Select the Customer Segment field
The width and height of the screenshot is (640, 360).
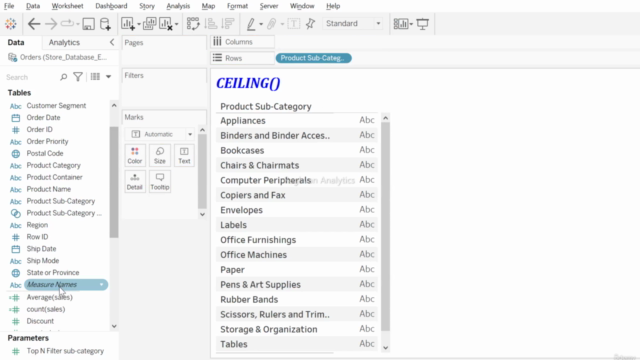pos(56,106)
